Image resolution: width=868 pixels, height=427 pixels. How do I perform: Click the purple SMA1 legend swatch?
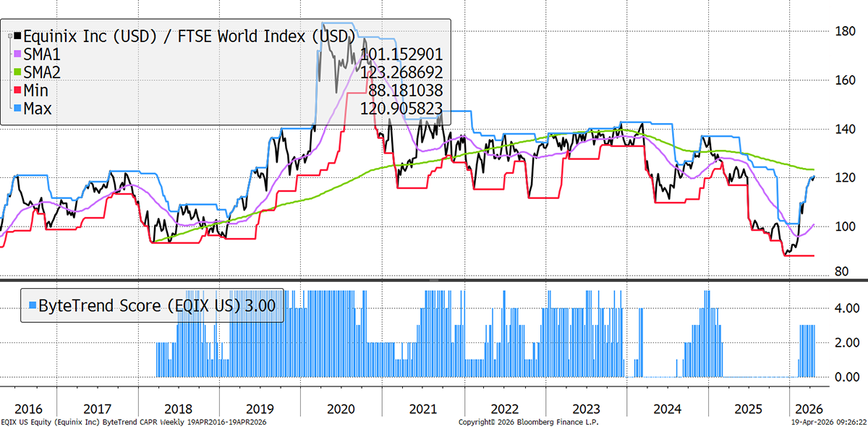click(x=17, y=54)
